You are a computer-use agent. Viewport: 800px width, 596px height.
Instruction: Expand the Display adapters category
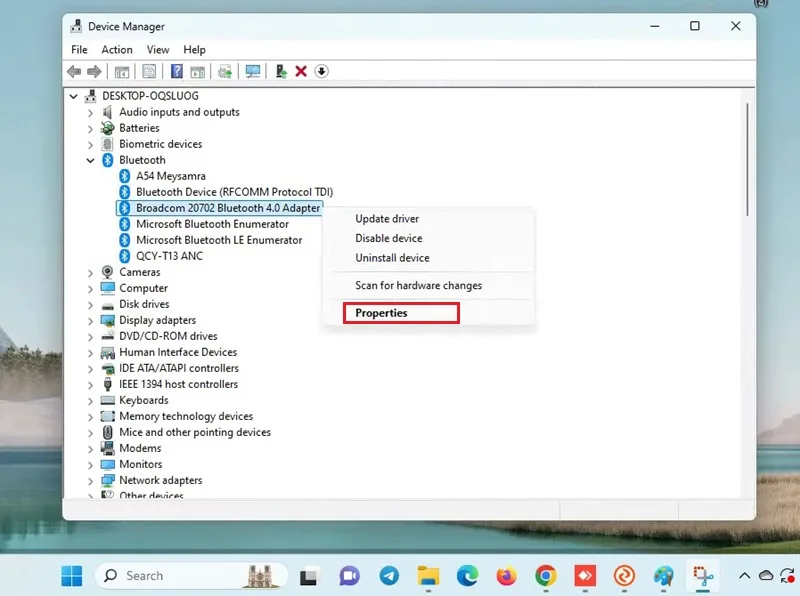pyautogui.click(x=90, y=320)
